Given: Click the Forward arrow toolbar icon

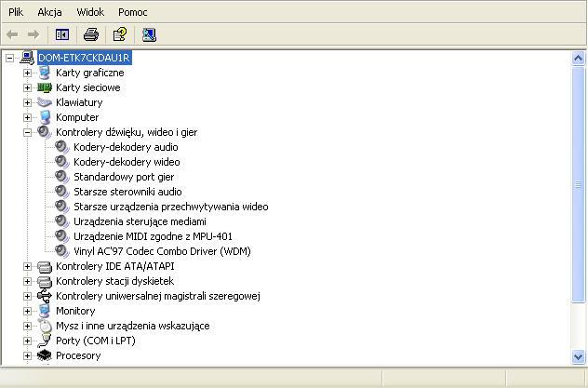Looking at the screenshot, I should (33, 34).
